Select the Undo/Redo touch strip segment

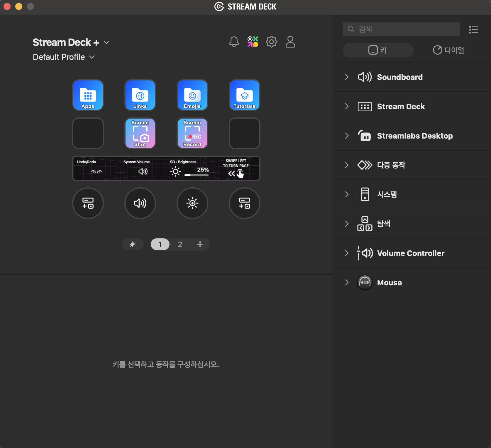tap(96, 168)
